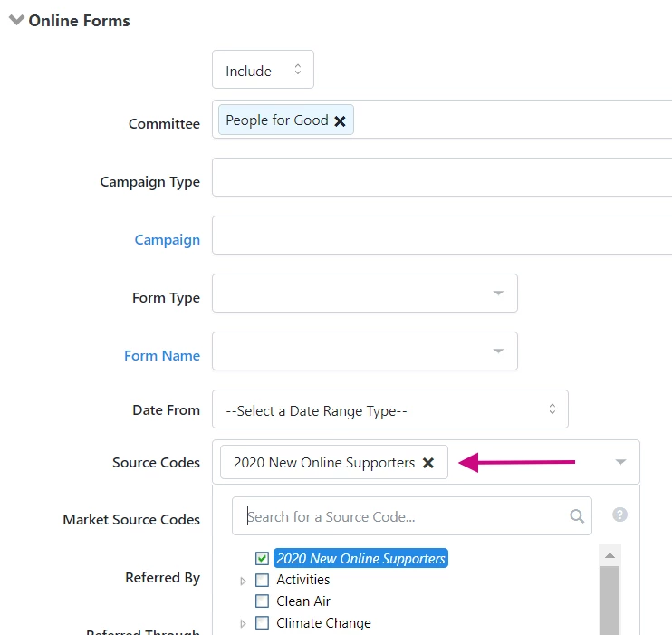The image size is (672, 635).
Task: Click the source list scroll up arrow
Action: coord(610,555)
